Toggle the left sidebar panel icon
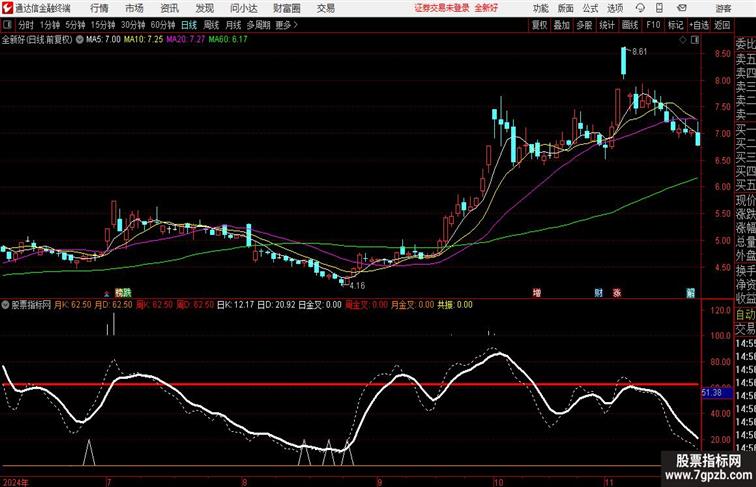The width and height of the screenshot is (756, 487). click(x=7, y=25)
